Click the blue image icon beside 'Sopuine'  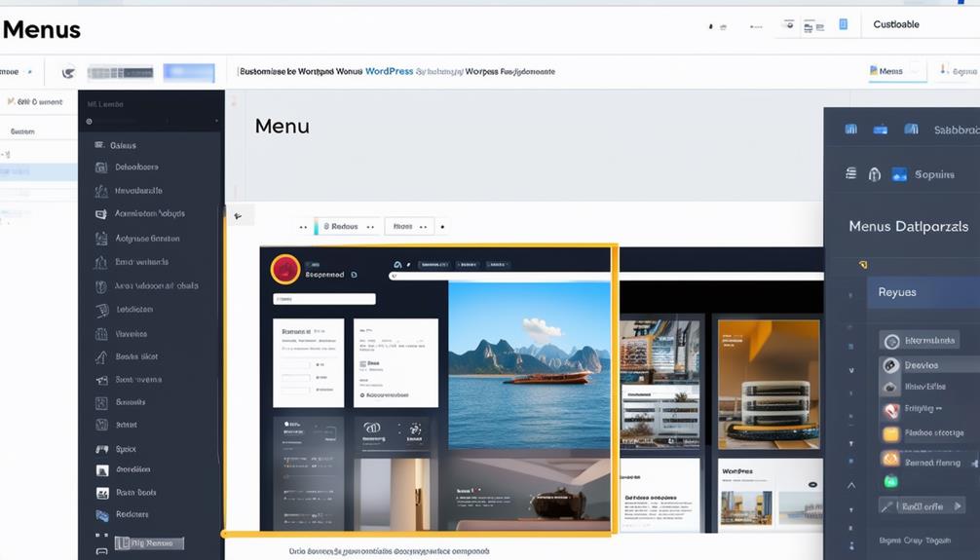[899, 174]
